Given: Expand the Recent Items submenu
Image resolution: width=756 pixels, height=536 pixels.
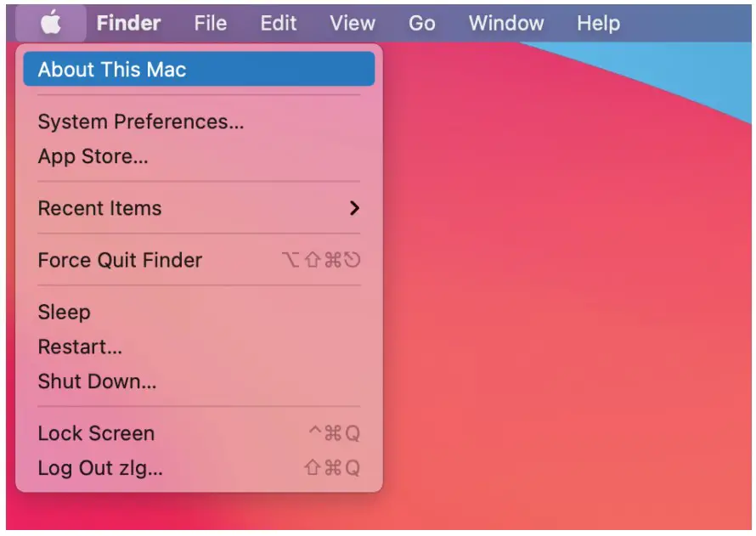Looking at the screenshot, I should point(199,208).
